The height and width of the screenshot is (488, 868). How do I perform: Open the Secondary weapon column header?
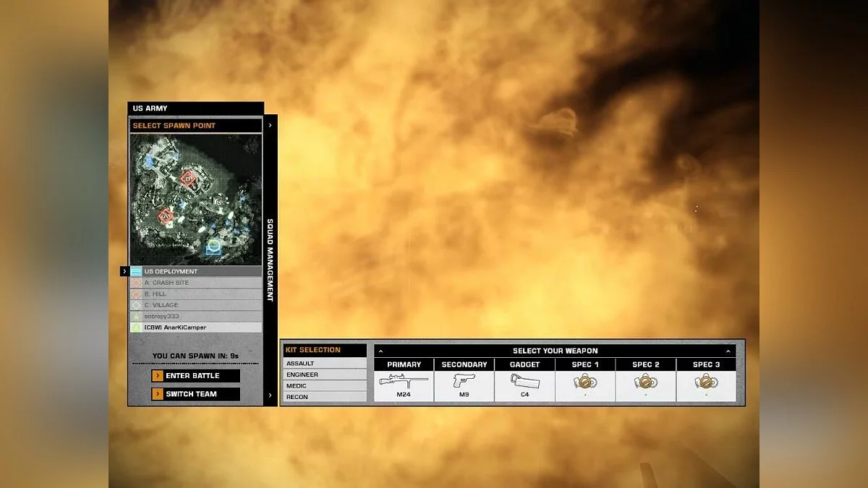point(464,365)
